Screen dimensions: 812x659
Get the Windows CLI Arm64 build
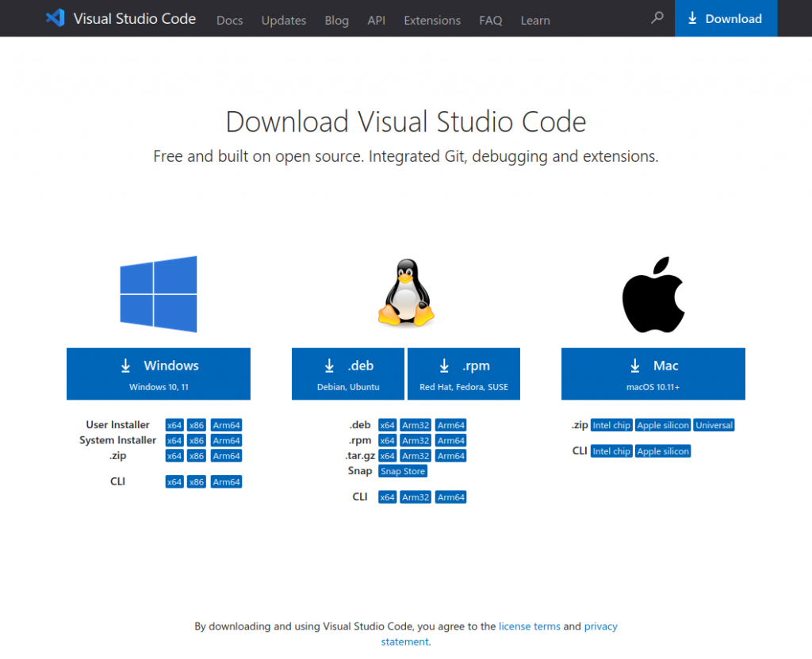226,482
